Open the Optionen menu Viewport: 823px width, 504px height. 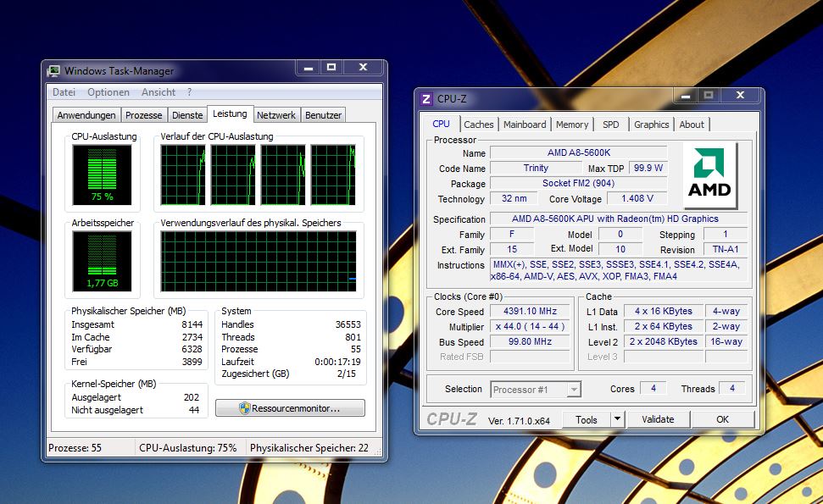(108, 91)
